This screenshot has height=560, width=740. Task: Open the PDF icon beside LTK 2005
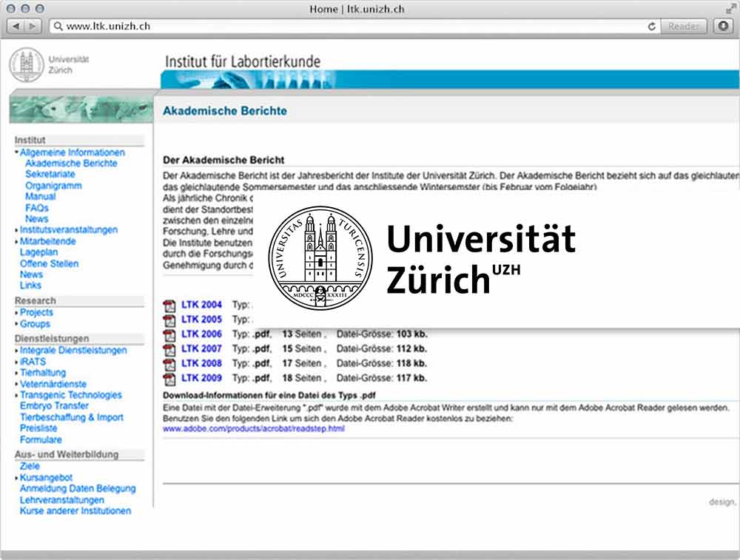coord(169,320)
